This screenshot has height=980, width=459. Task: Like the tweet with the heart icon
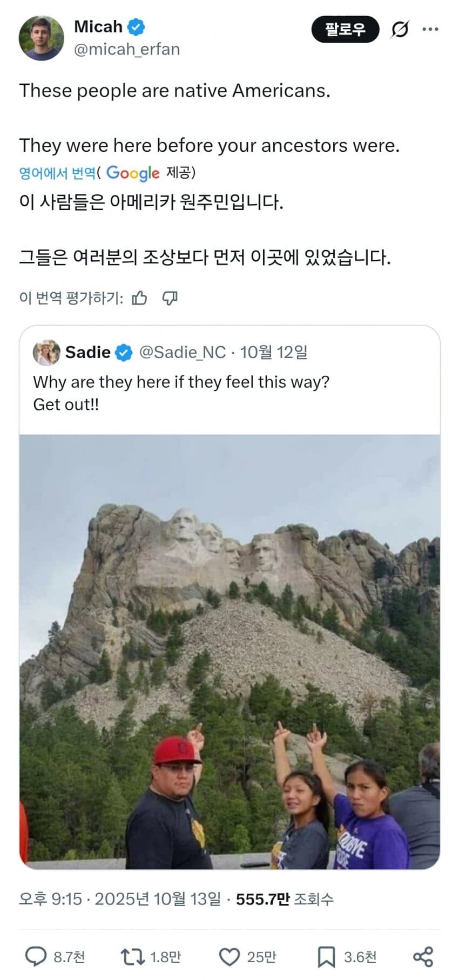(x=229, y=957)
